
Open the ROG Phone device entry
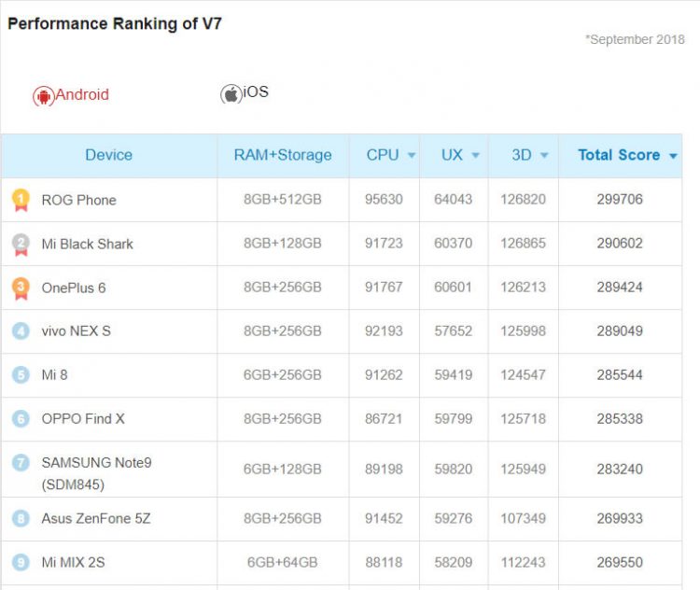(x=78, y=200)
